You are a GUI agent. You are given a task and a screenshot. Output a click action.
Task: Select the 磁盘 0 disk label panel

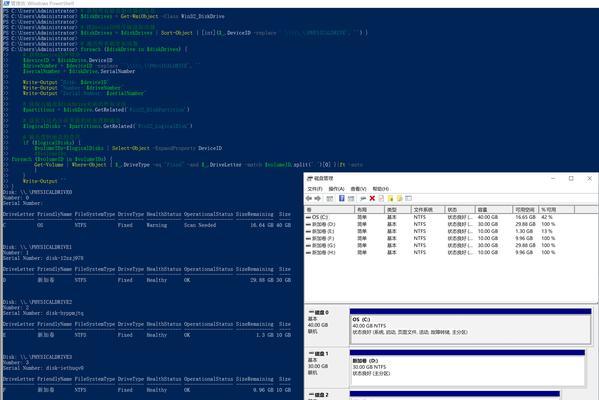[327, 325]
